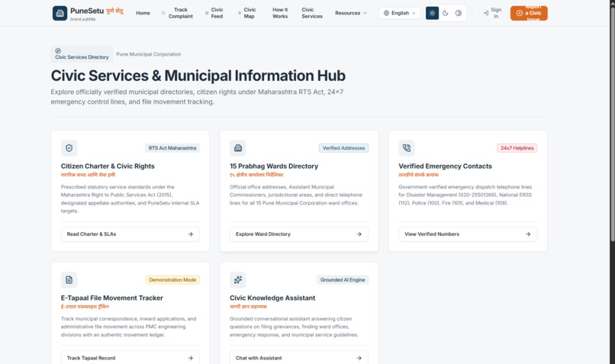Click Chat with Assistant button
615x364 pixels.
pos(299,358)
